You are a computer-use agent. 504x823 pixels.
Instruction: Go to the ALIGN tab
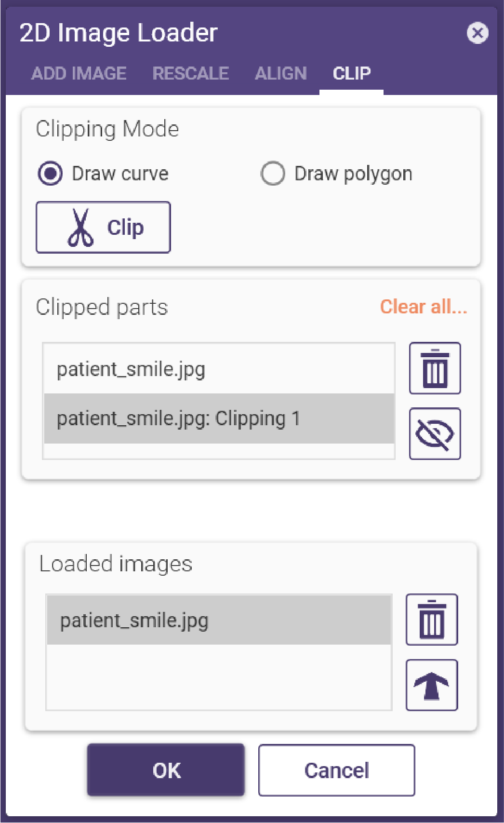tap(281, 73)
